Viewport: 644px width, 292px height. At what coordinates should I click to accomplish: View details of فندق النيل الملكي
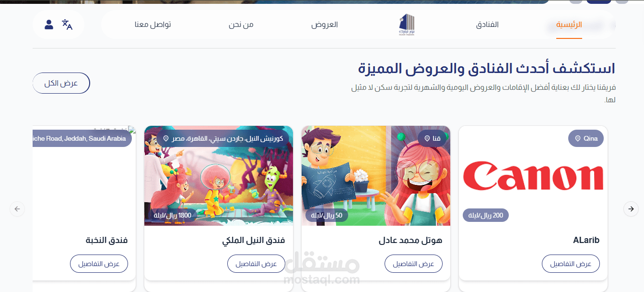(256, 264)
